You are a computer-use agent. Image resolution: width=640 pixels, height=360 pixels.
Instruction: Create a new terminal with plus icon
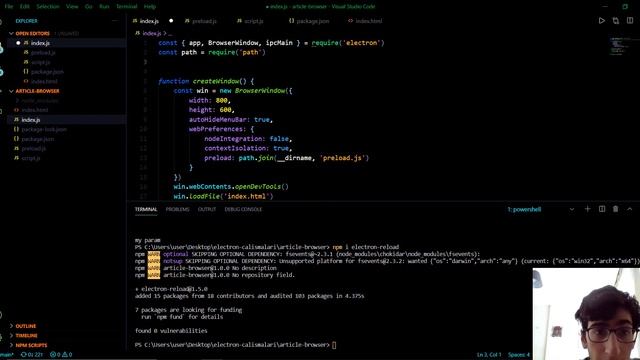pyautogui.click(x=587, y=209)
